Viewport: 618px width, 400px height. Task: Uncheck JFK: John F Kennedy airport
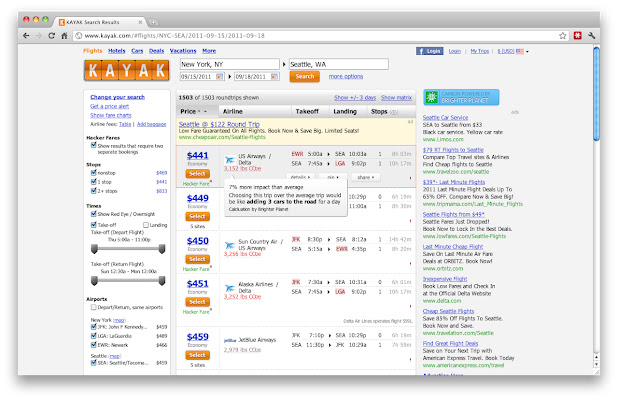pyautogui.click(x=94, y=327)
